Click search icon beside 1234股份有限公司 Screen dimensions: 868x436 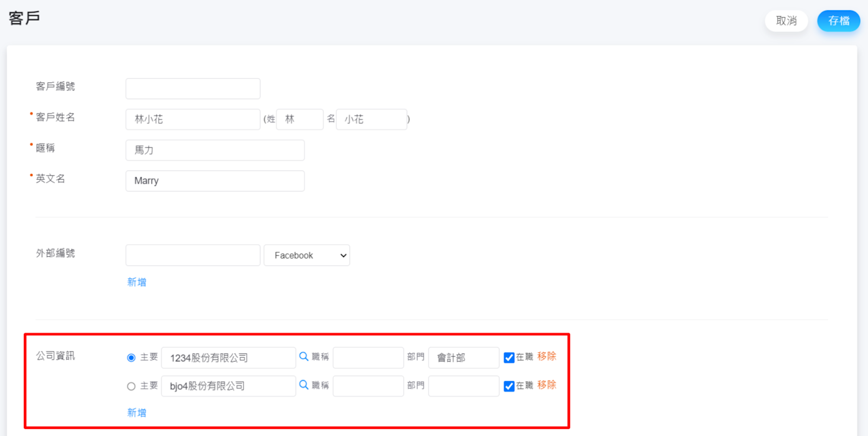[304, 356]
